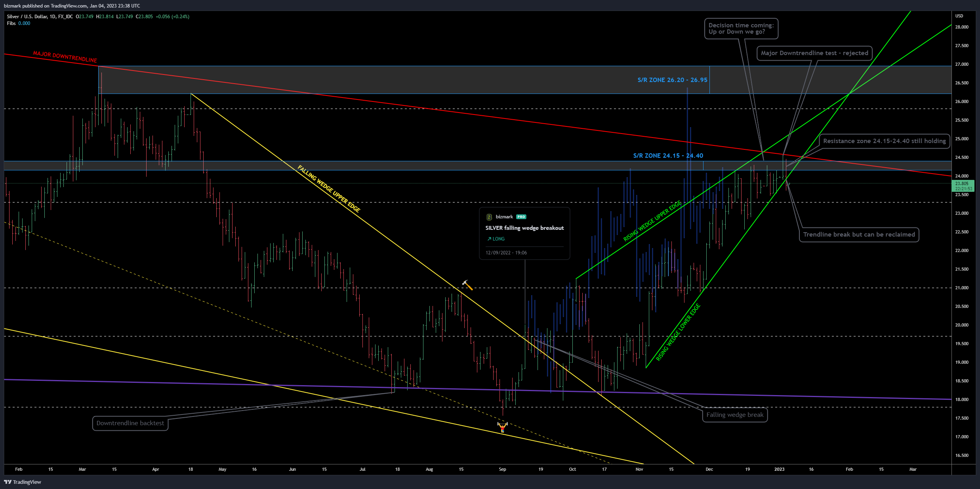Select 'Major Downtrendline test - rejected' callout

[x=814, y=53]
